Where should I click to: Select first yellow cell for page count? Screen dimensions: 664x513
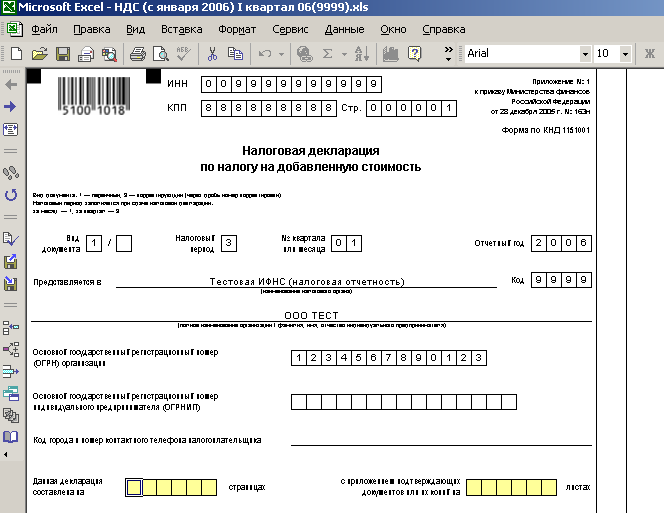coord(134,488)
